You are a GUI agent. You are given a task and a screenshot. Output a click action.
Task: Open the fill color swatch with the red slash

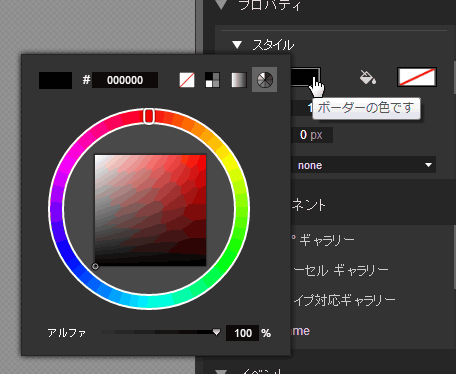pyautogui.click(x=417, y=77)
